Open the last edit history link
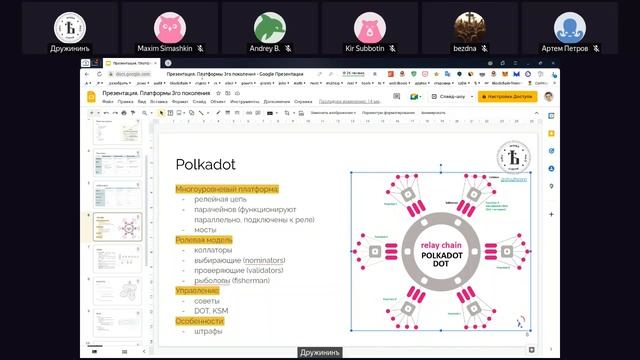Viewport: 640px width, 360px height. pyautogui.click(x=349, y=102)
